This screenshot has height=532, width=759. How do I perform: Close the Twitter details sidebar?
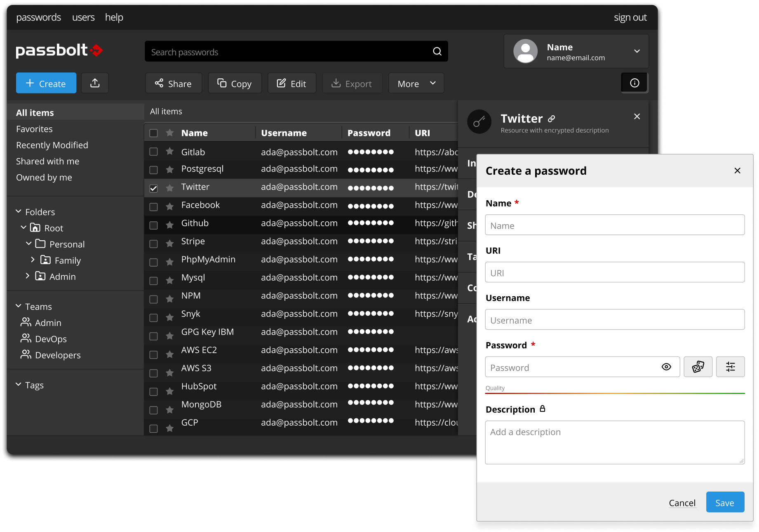tap(637, 117)
